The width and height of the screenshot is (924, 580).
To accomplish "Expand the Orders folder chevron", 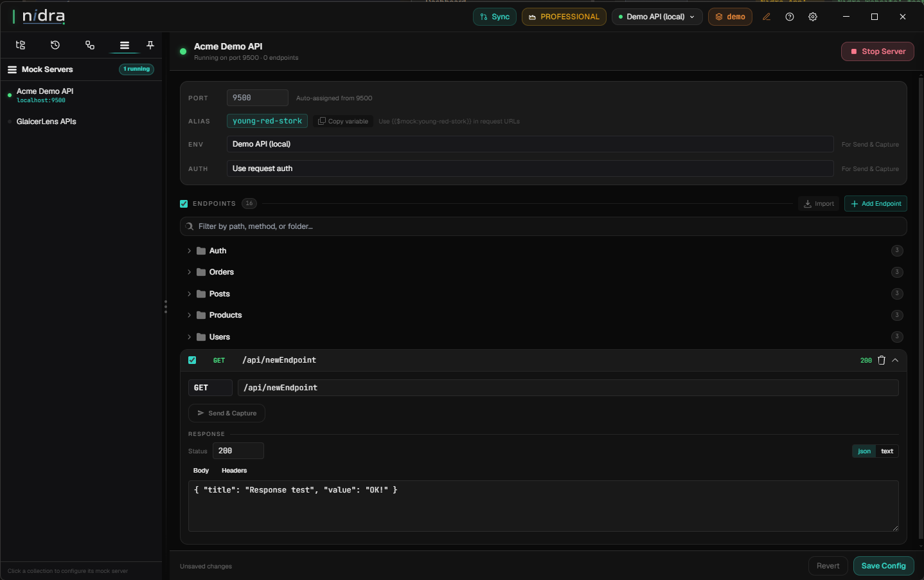I will click(x=189, y=272).
